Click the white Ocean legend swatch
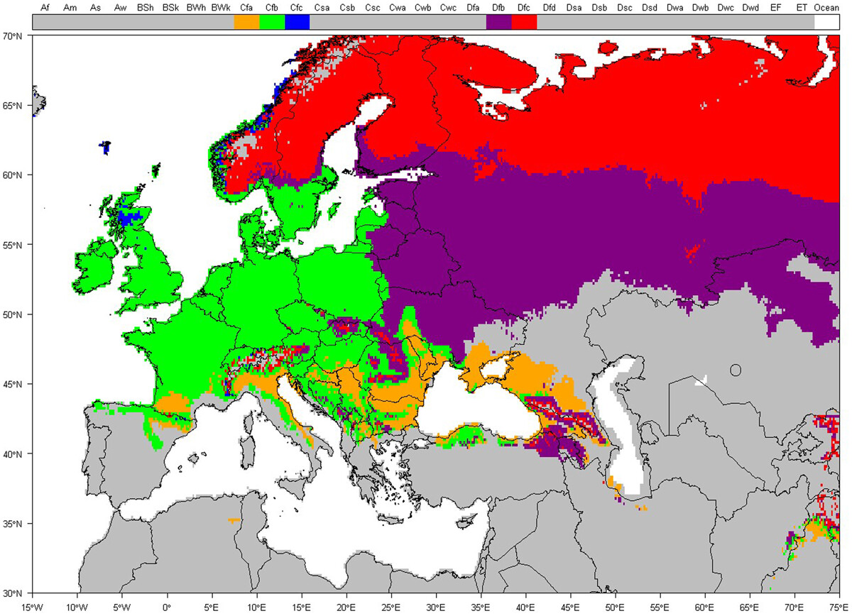This screenshot has width=852, height=616. click(826, 22)
